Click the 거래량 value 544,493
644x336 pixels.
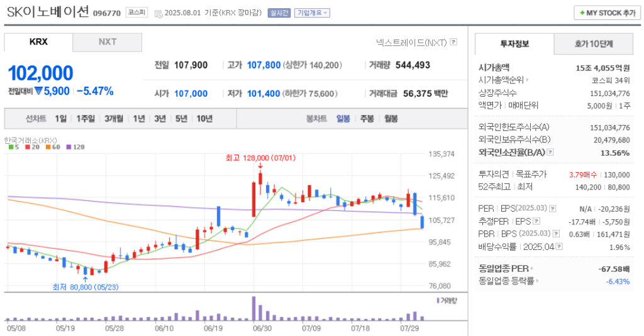(413, 65)
